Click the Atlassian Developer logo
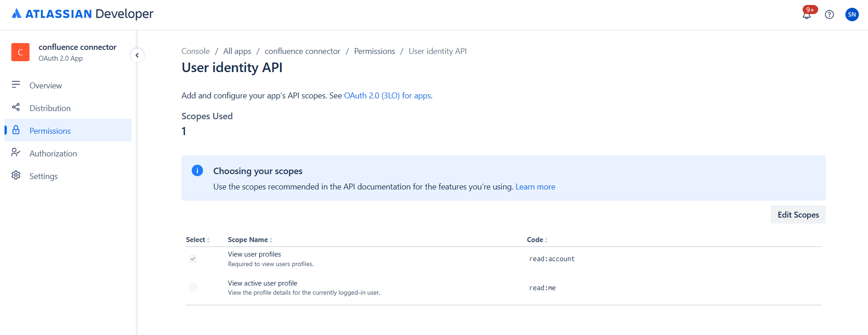 click(82, 14)
